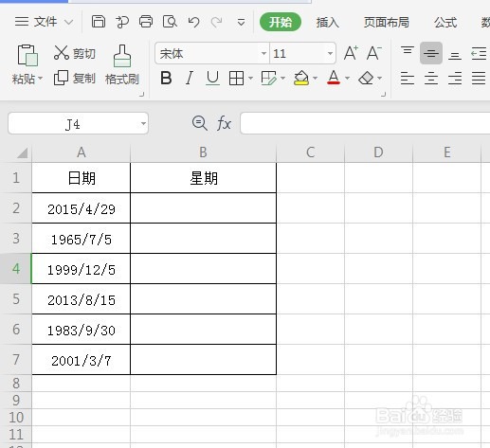Viewport: 490px width, 448px height.
Task: Click the decrease indent icon
Action: point(479,53)
